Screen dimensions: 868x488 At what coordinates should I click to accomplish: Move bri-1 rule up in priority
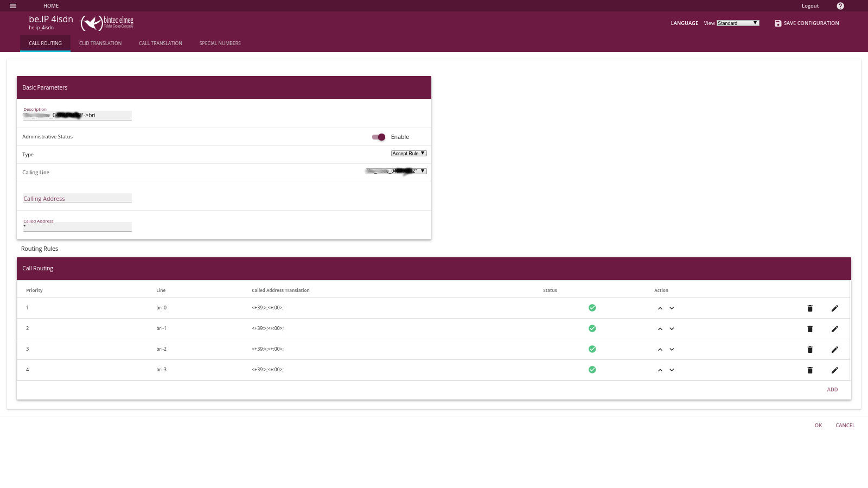coord(660,329)
